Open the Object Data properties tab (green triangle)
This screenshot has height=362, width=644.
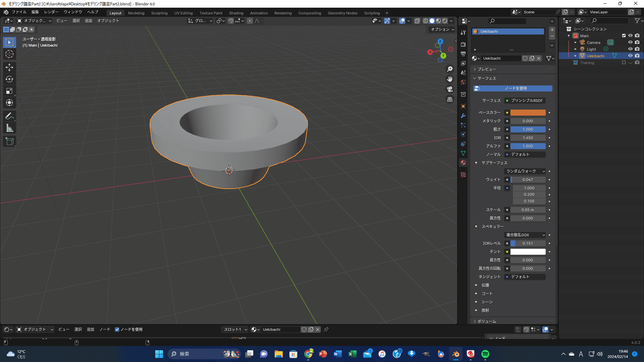coord(463,153)
